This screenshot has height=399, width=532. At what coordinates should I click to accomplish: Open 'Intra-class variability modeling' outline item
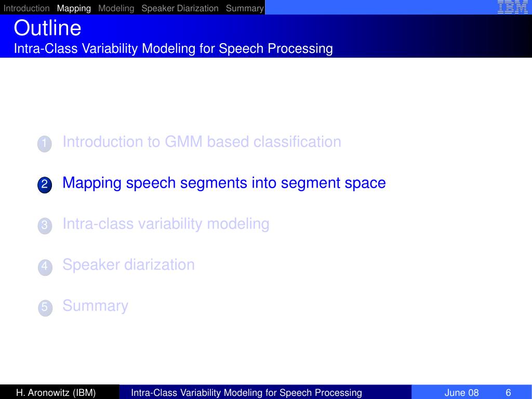(166, 224)
